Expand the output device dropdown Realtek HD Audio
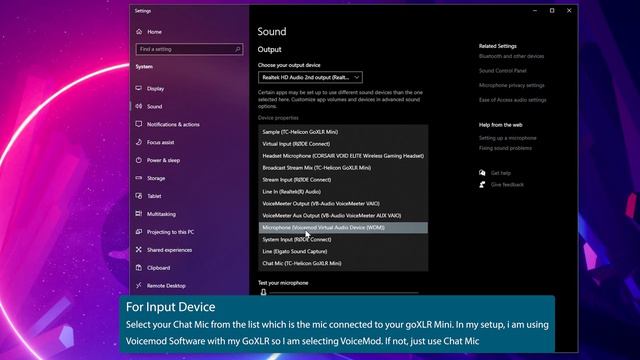640x360 pixels. click(310, 77)
